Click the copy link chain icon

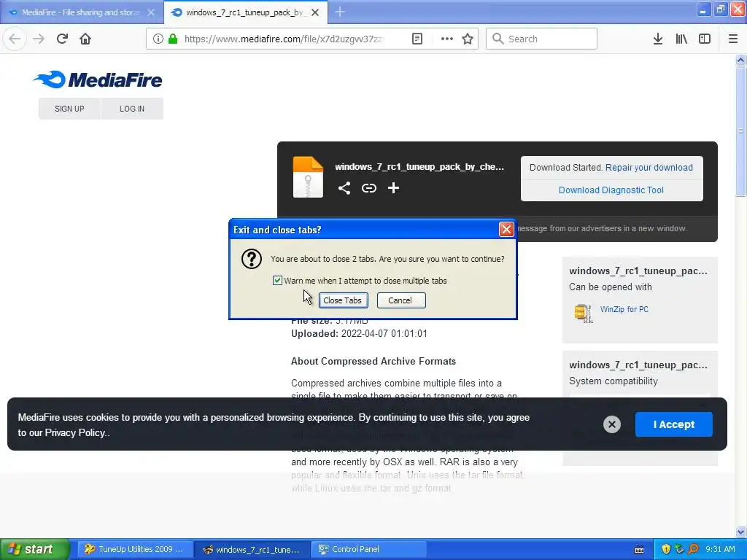368,188
